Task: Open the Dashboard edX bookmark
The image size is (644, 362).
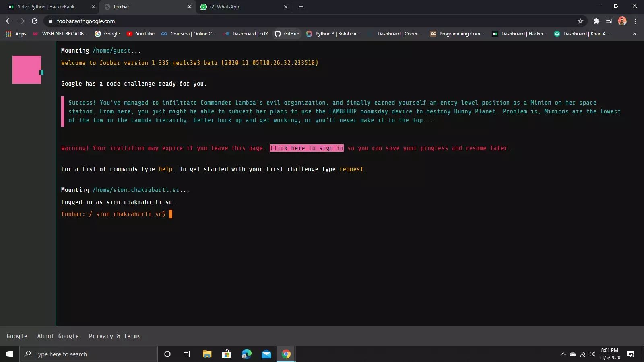Action: (x=245, y=34)
